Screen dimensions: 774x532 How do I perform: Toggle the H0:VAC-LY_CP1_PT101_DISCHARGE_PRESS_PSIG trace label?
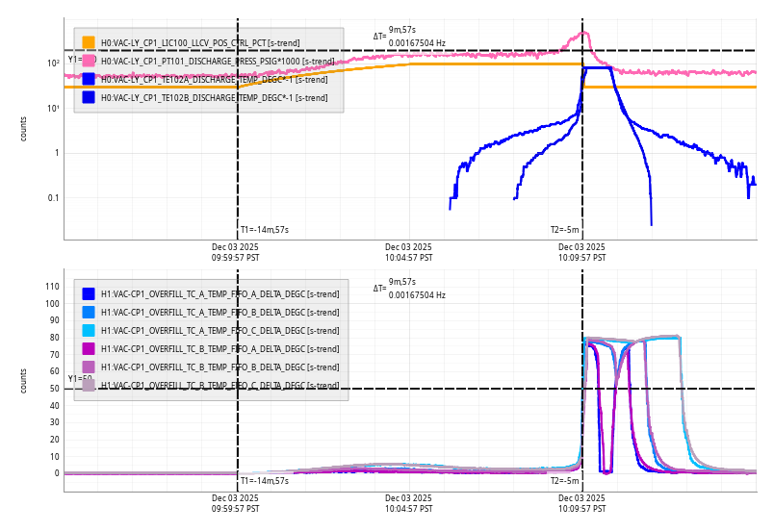217,61
